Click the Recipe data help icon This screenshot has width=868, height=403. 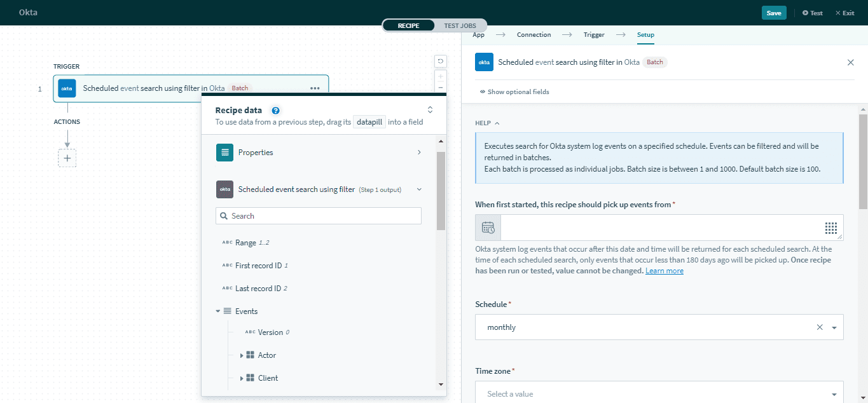click(x=275, y=111)
